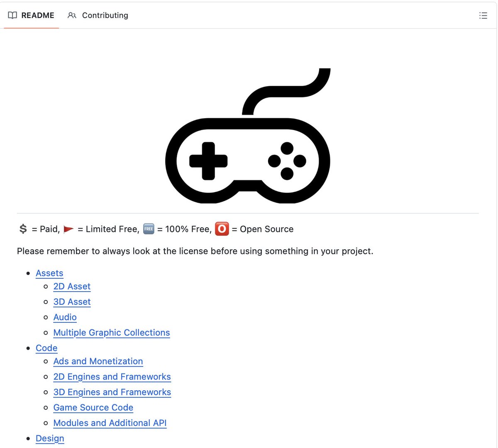The image size is (498, 448).
Task: Go to 2D Engines and Frameworks
Action: [x=112, y=377]
